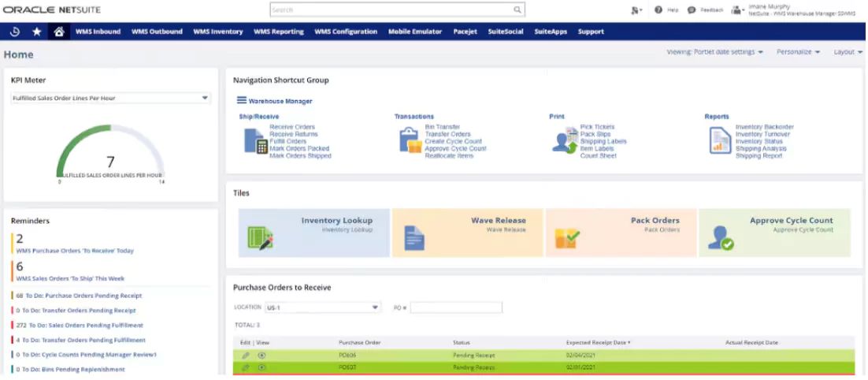Viewport: 868px width, 380px height.
Task: Open the KPI Meter metric dropdown
Action: 111,98
